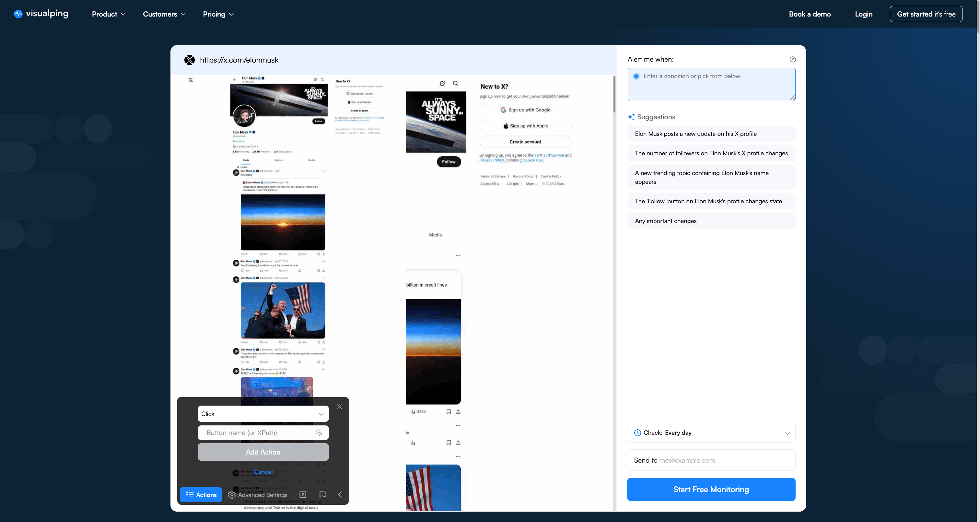
Task: Open the Customers menu
Action: click(164, 14)
